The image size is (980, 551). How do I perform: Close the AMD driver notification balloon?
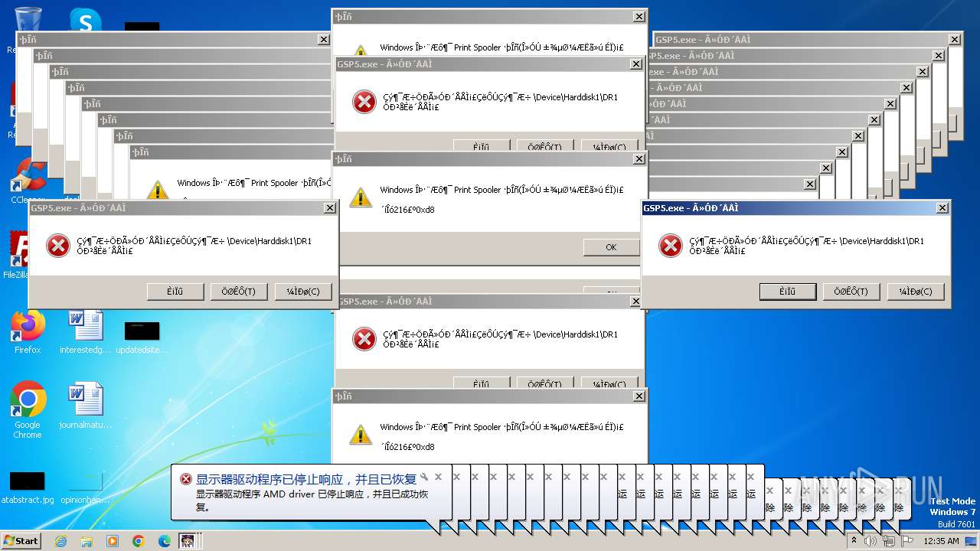point(438,477)
